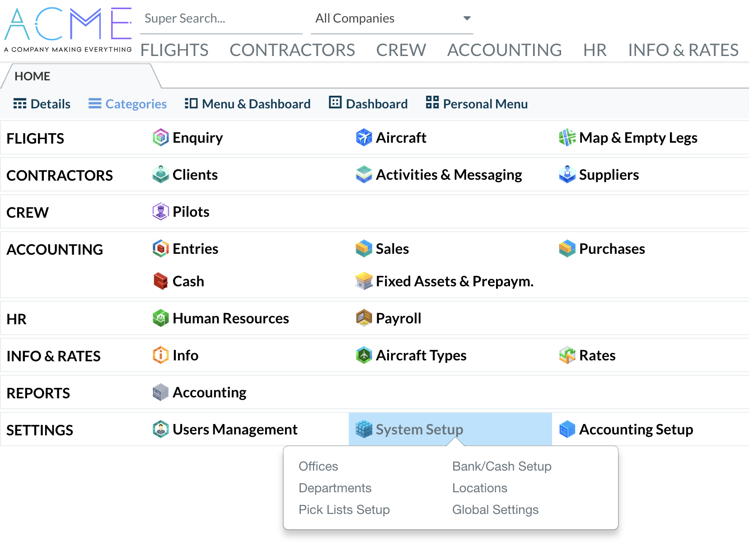
Task: Switch to Menu & Dashboard view
Action: tap(248, 104)
